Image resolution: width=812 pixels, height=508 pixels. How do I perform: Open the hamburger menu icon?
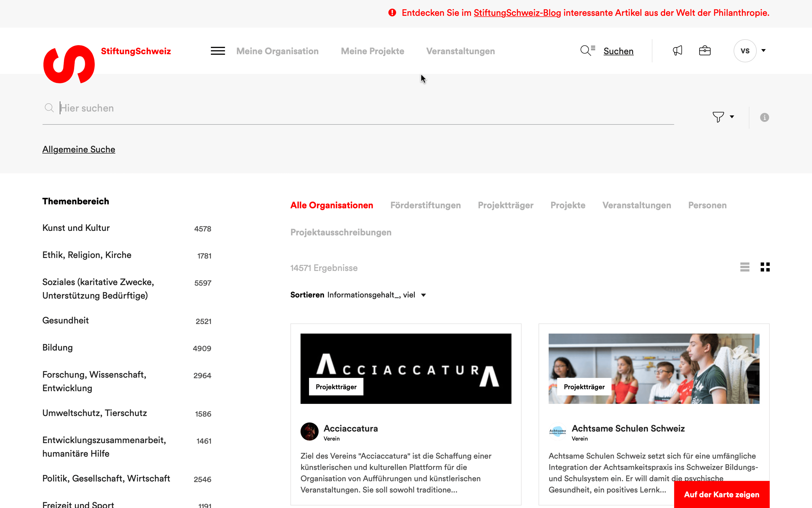point(218,51)
